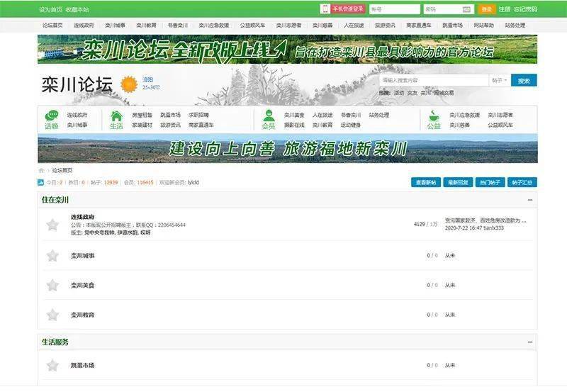Viewport: 567px width, 392px height.
Task: Open 栾川应急救援 in the top navigation bar
Action: tap(214, 26)
